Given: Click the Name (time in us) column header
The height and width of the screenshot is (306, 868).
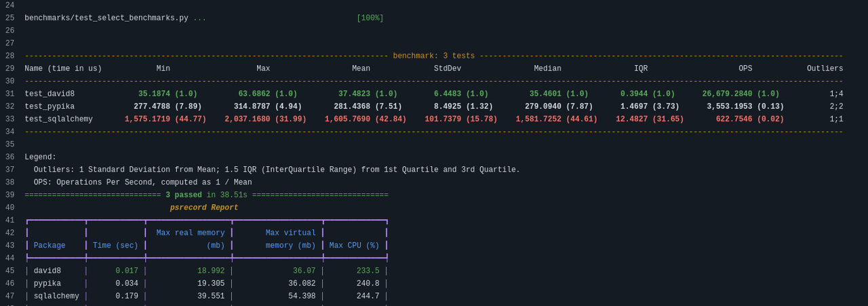Looking at the screenshot, I should coord(63,69).
